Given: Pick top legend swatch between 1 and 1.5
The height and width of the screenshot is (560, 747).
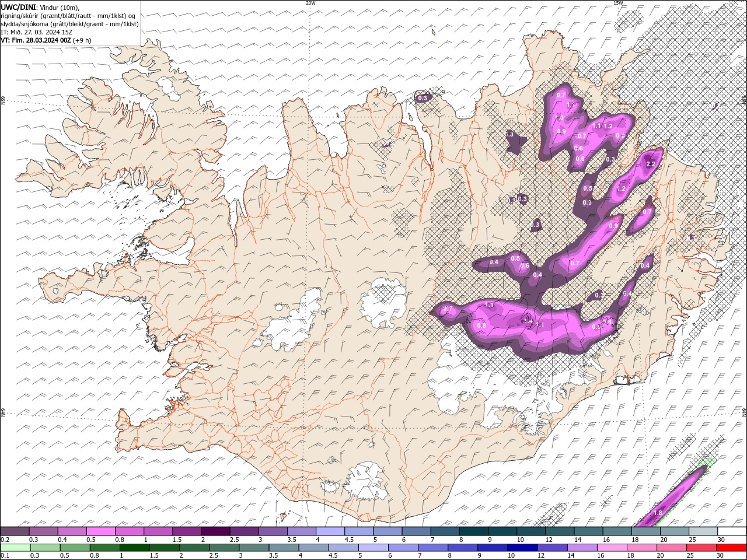Looking at the screenshot, I should click(158, 531).
